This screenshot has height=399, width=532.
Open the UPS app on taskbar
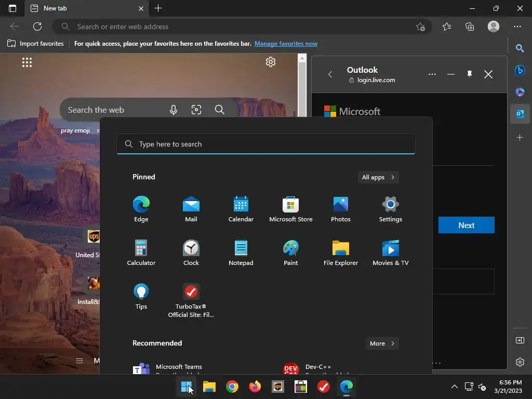[x=278, y=387]
